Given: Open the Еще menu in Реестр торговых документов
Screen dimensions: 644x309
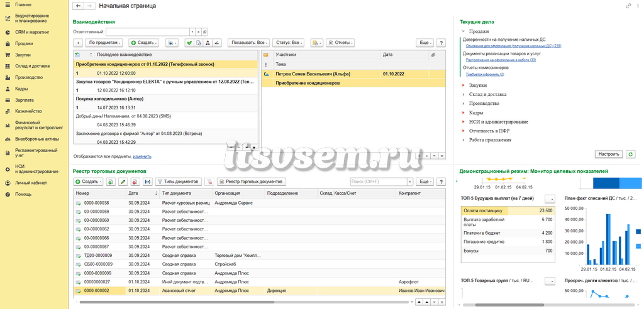Looking at the screenshot, I should 425,182.
